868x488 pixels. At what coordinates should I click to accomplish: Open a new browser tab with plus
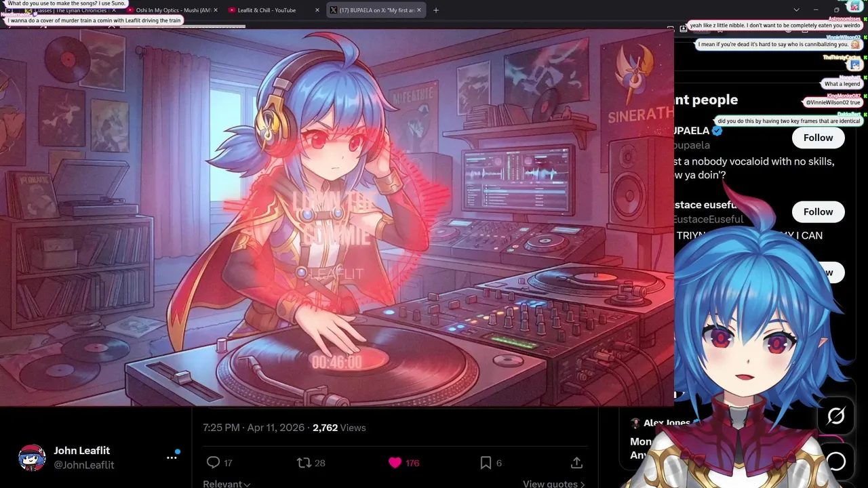pos(436,10)
